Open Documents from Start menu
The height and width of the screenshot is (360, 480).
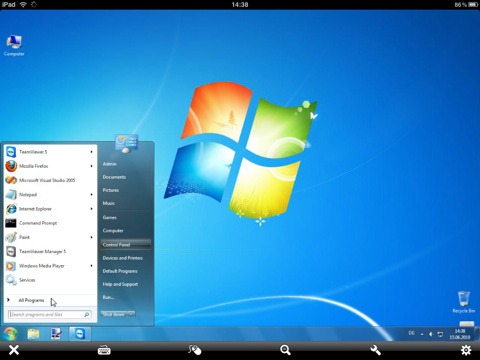coord(114,177)
